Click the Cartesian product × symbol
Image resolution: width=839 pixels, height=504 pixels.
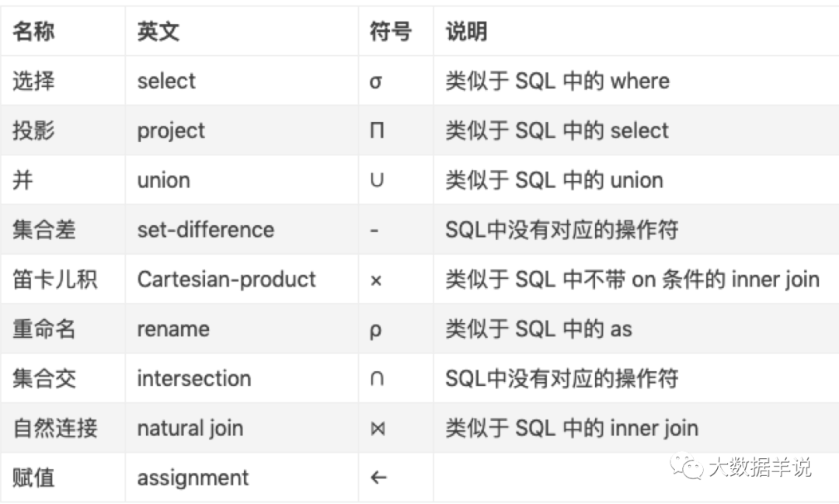[376, 280]
